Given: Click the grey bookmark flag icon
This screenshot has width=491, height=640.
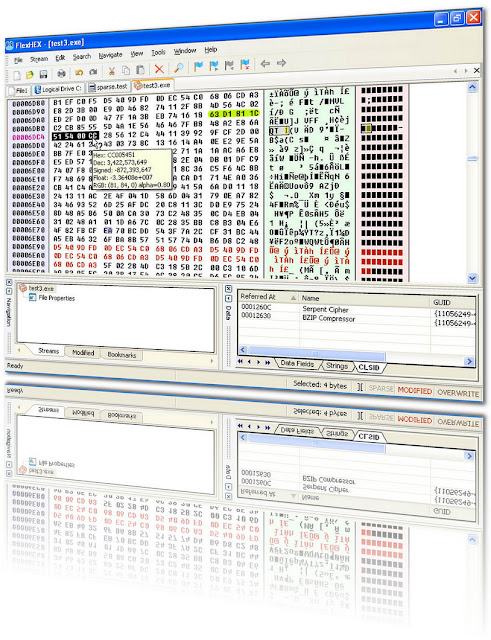Looking at the screenshot, I should click(229, 64).
